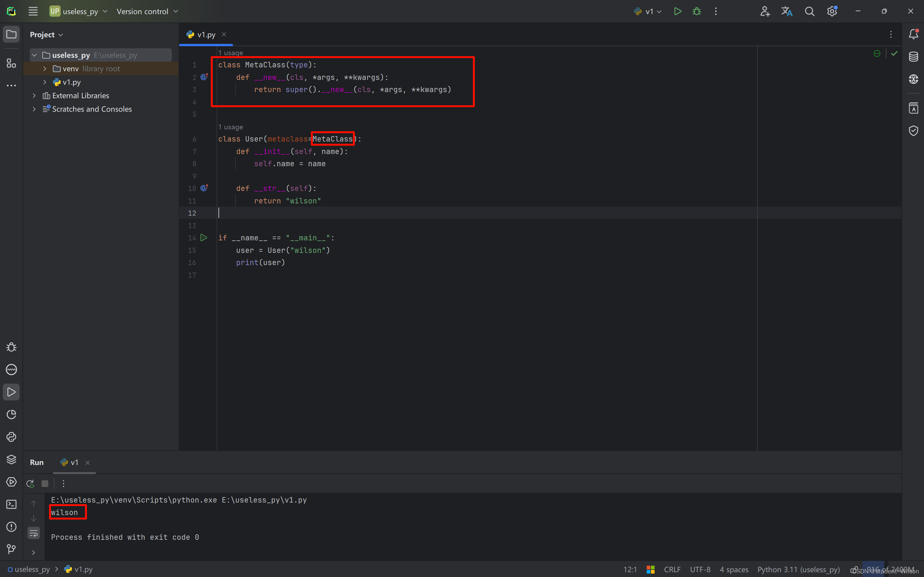Open Run panel more options

coord(63,484)
